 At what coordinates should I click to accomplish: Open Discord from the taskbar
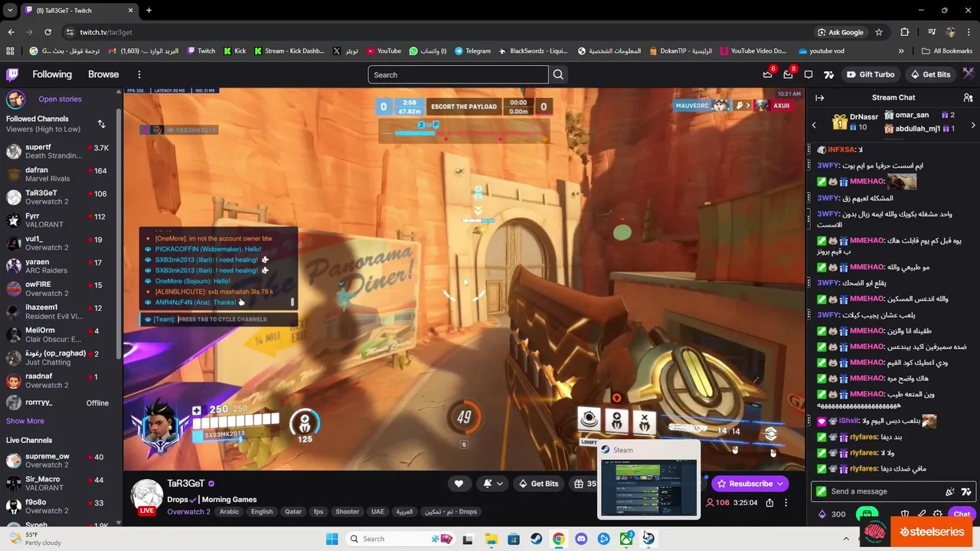pos(581,539)
